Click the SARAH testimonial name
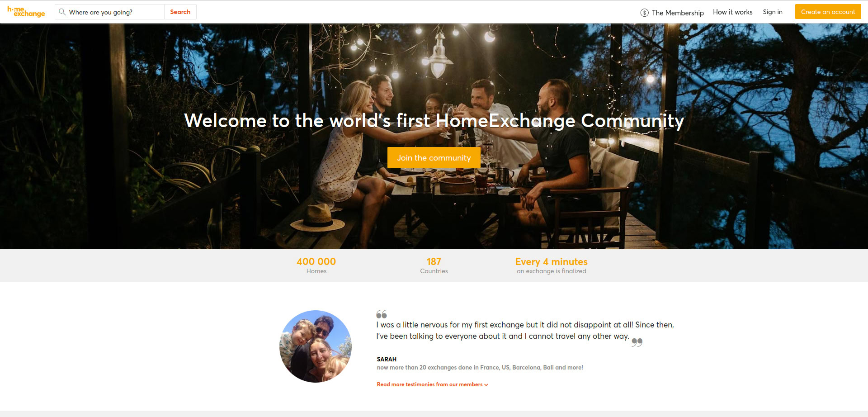The image size is (868, 417). point(387,359)
